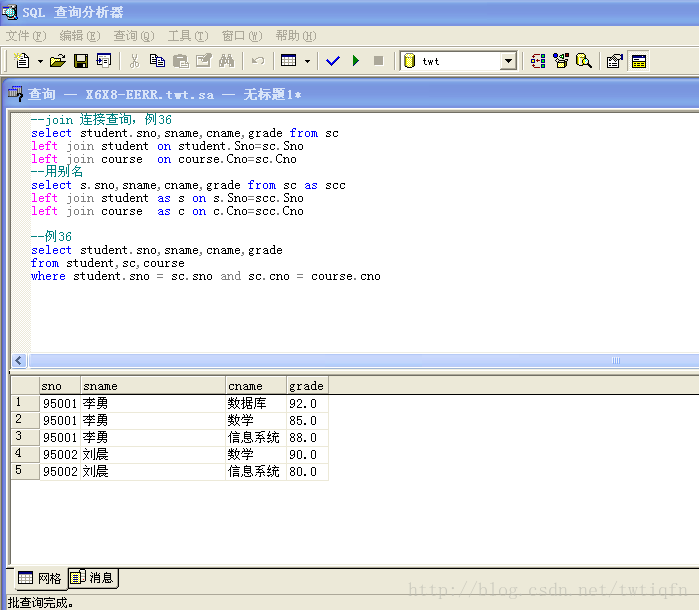The image size is (699, 610).
Task: Open the 窗口(W) menu
Action: point(242,36)
